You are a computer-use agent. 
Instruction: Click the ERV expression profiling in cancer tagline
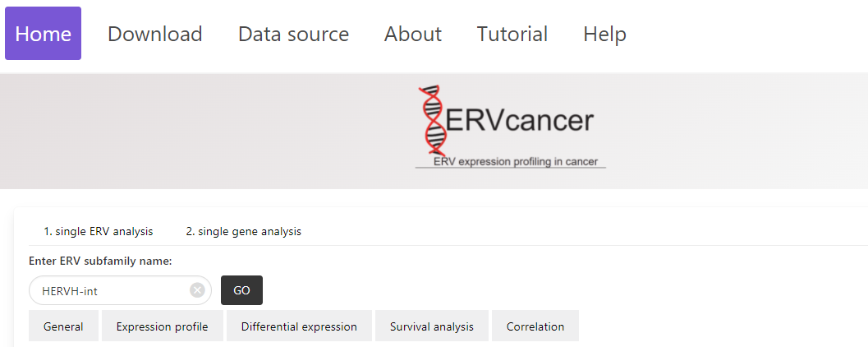click(515, 161)
